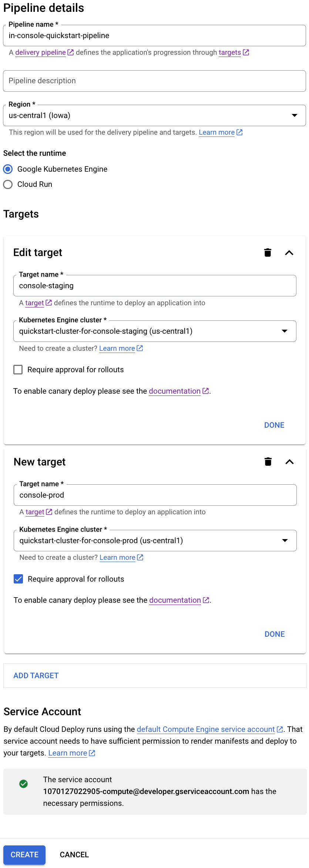Delete the console-prod New target
Image resolution: width=309 pixels, height=868 pixels.
(x=268, y=462)
